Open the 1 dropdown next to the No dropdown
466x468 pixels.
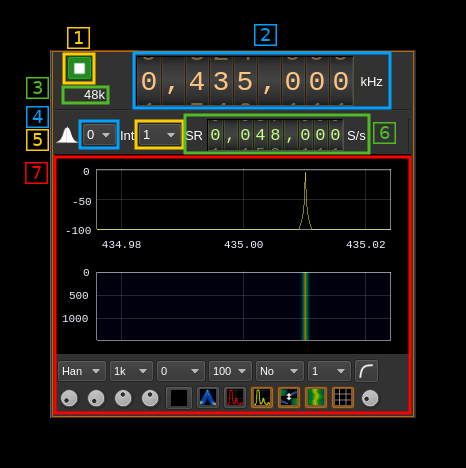(x=329, y=371)
